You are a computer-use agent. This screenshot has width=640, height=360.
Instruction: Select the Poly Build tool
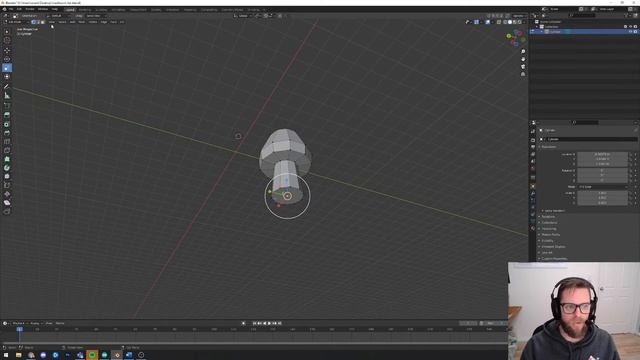(x=7, y=159)
